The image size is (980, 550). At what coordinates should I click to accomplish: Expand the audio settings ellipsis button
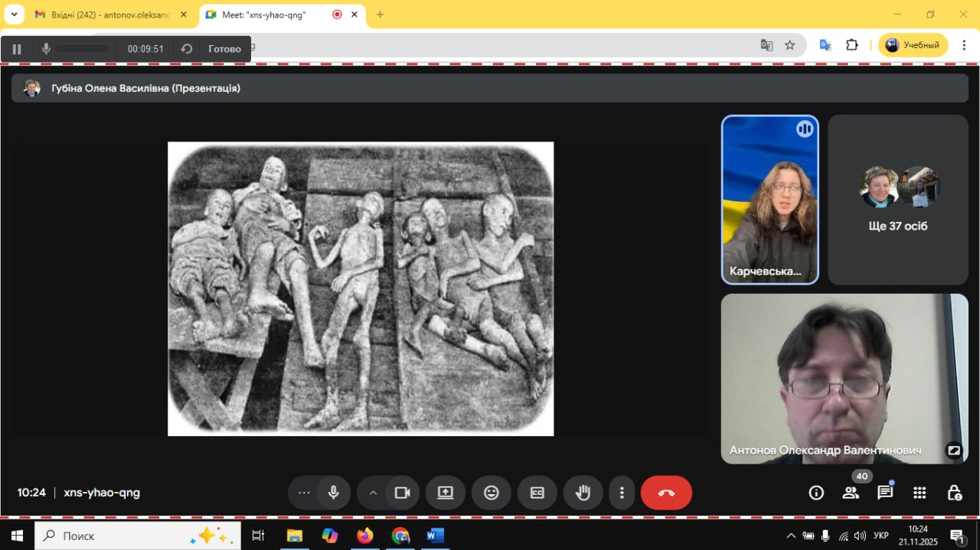(304, 493)
